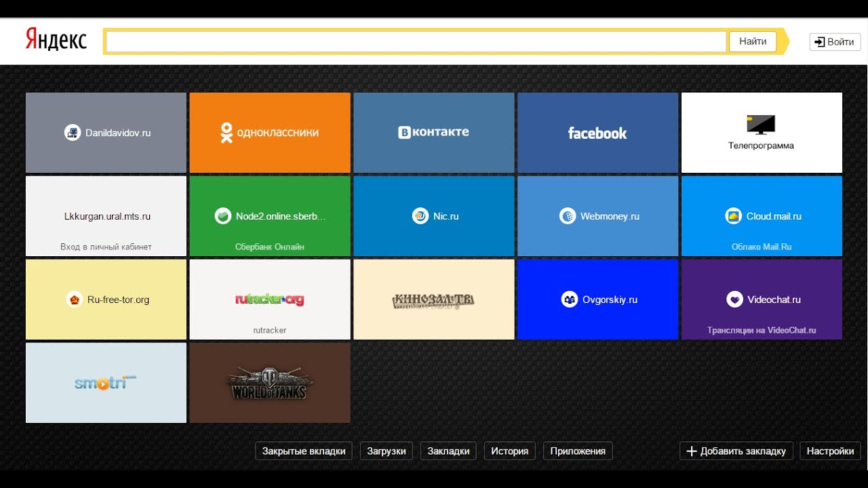Image resolution: width=868 pixels, height=488 pixels.
Task: Open Приложения apps
Action: point(578,451)
